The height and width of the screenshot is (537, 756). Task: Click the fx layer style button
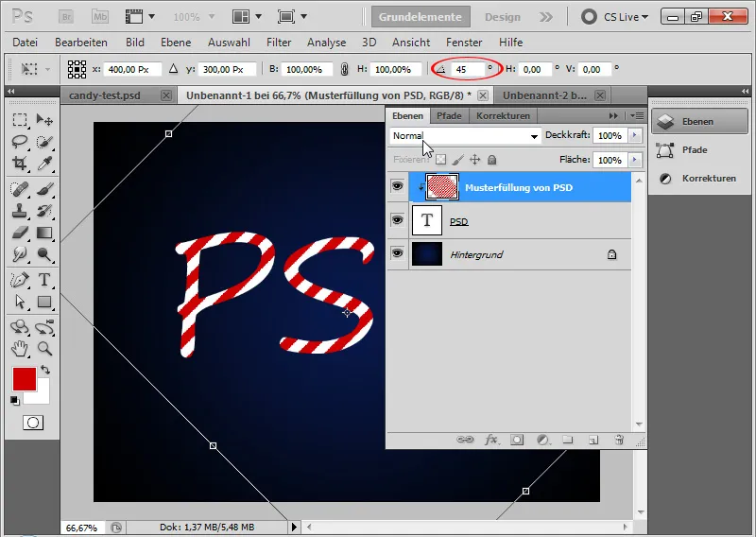(x=491, y=440)
